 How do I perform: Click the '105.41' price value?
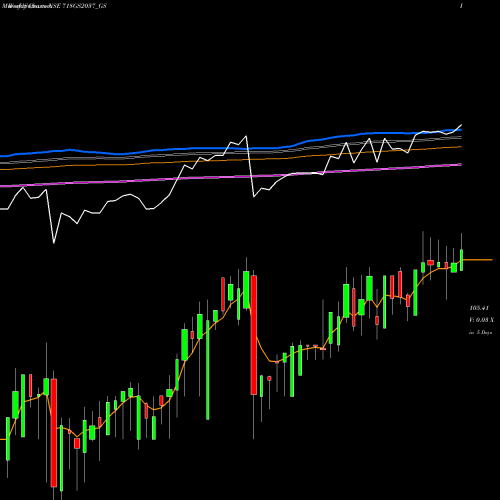click(479, 308)
